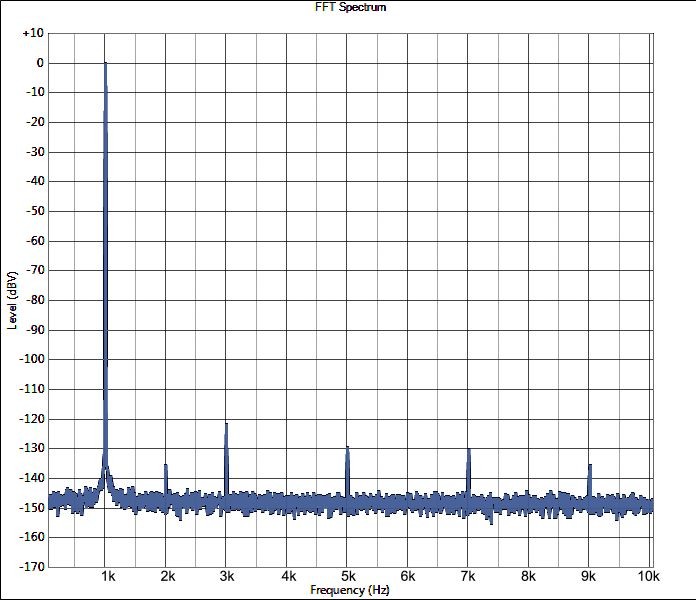Image resolution: width=696 pixels, height=600 pixels.
Task: Click the 10k frequency axis label
Action: (x=649, y=576)
